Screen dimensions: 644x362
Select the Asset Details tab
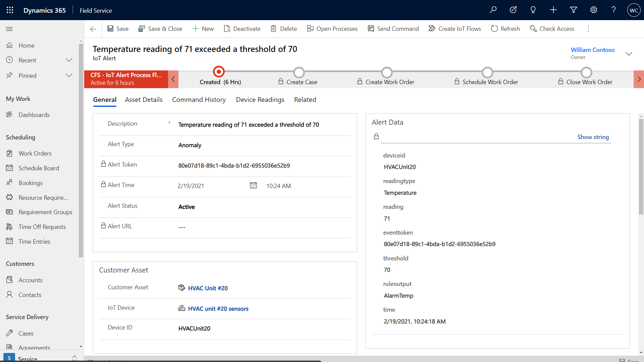point(144,100)
